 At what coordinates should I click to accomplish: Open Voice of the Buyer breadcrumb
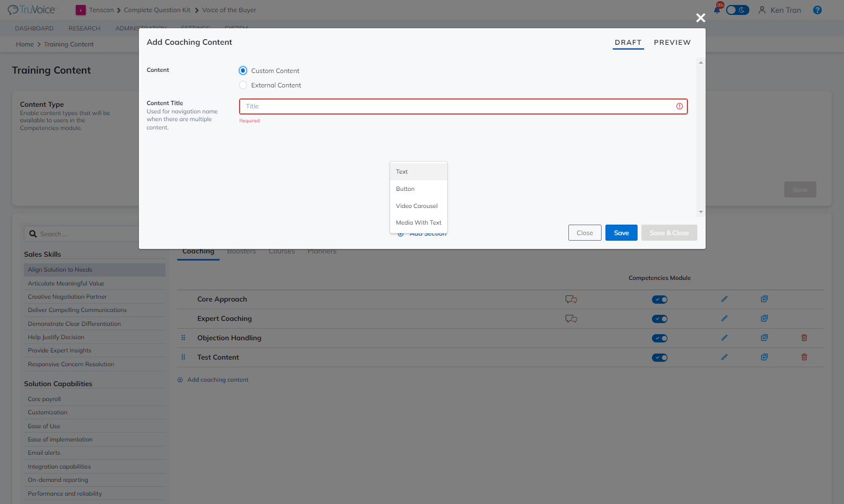point(229,10)
